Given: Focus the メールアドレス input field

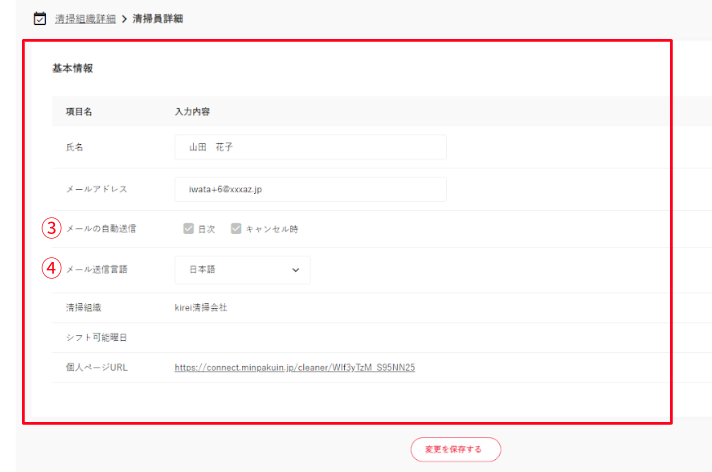Looking at the screenshot, I should click(x=310, y=189).
